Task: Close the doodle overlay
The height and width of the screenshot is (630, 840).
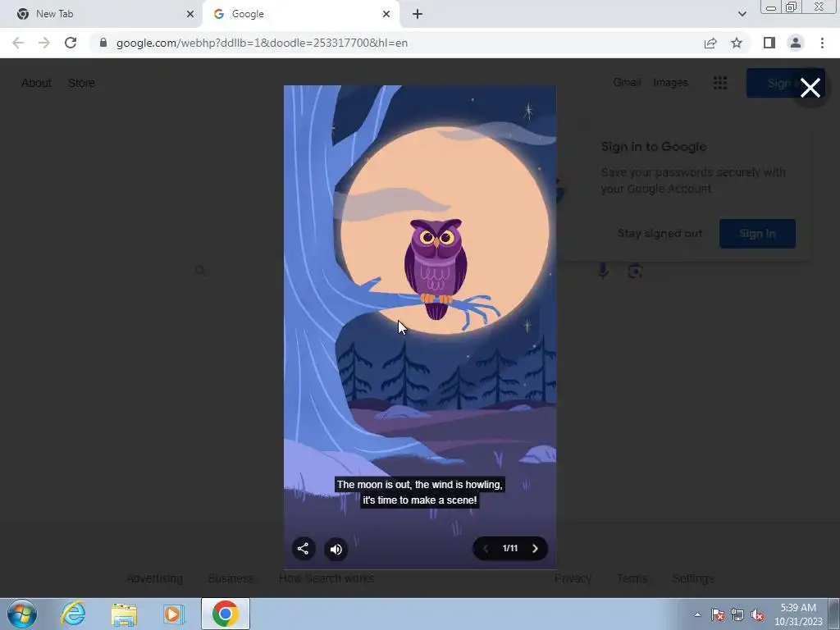Action: pyautogui.click(x=810, y=88)
